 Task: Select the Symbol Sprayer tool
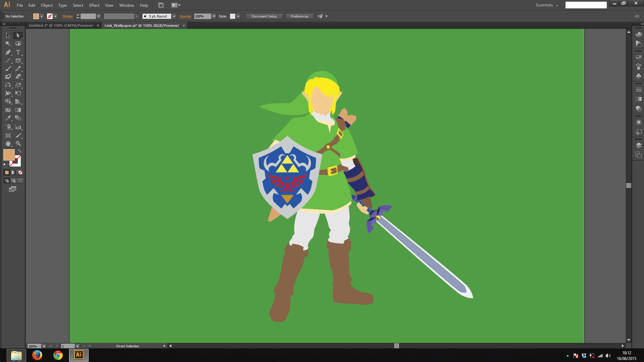[8, 127]
